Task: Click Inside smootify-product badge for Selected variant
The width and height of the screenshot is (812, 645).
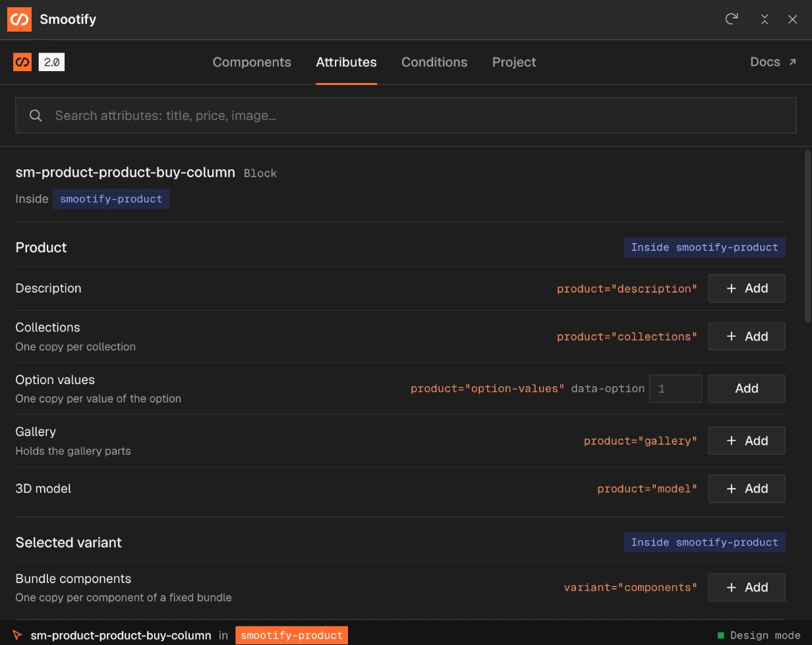Action: pos(705,542)
